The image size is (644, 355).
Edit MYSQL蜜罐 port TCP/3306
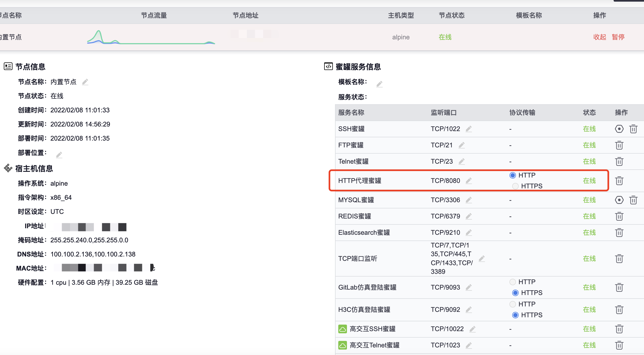click(469, 200)
